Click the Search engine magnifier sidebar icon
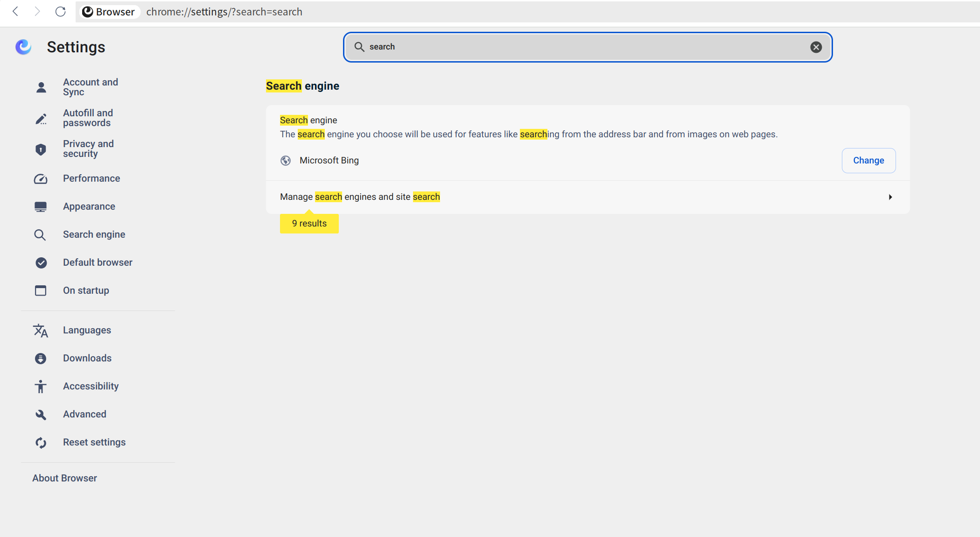Viewport: 980px width, 537px height. (40, 235)
